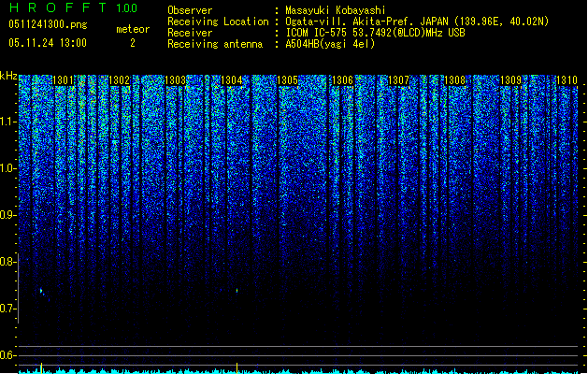588x374 pixels.
Task: Click the yellow detection tick near 1300
Action: click(x=41, y=368)
